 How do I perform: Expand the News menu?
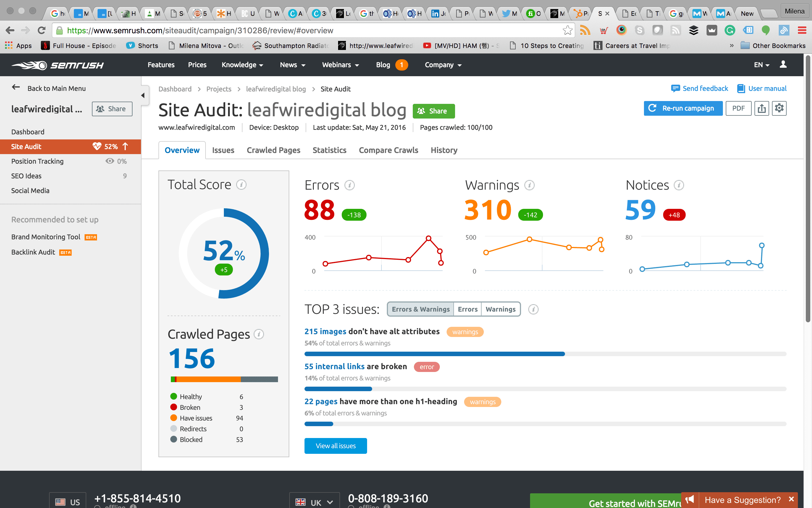pos(293,65)
